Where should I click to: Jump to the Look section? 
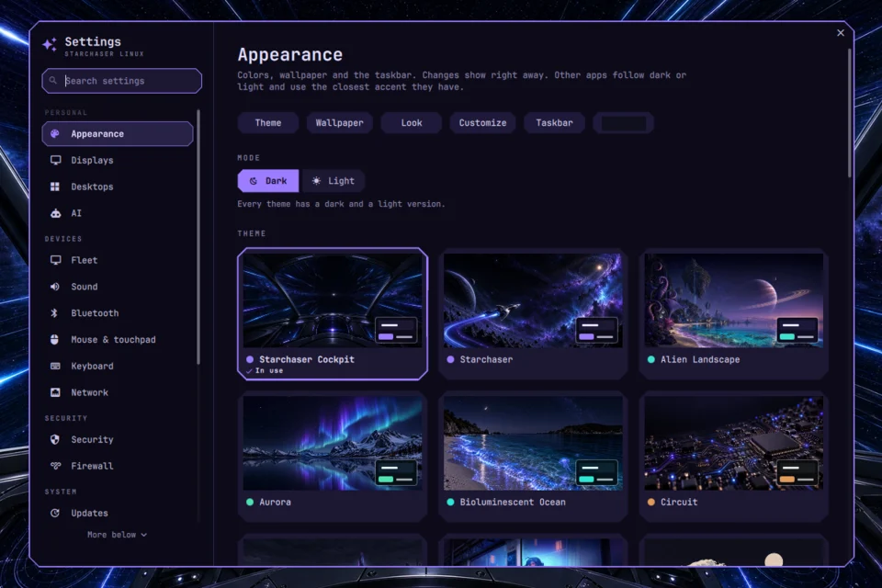[412, 123]
